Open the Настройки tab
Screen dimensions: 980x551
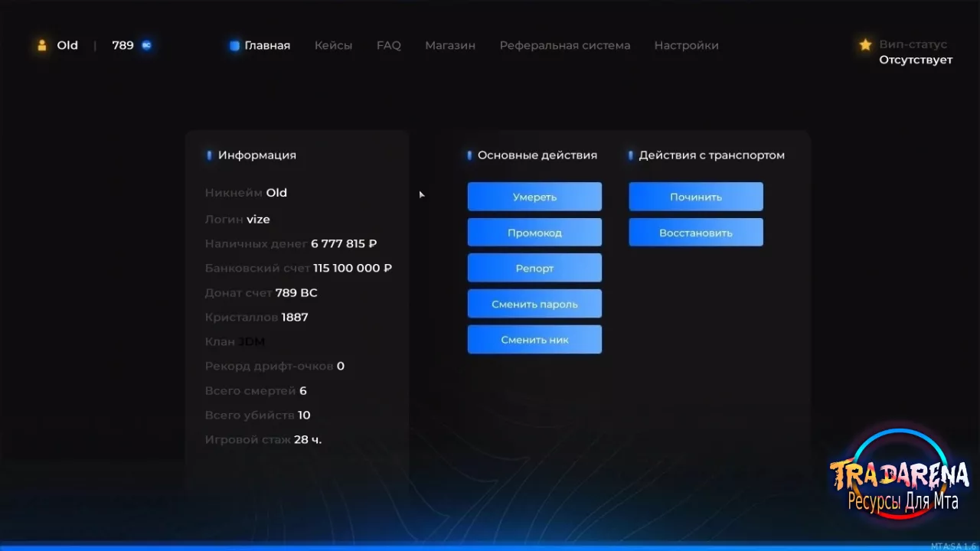[686, 45]
